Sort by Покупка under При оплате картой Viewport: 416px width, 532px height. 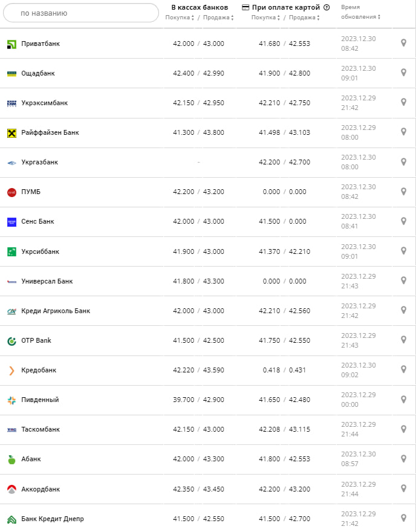266,18
